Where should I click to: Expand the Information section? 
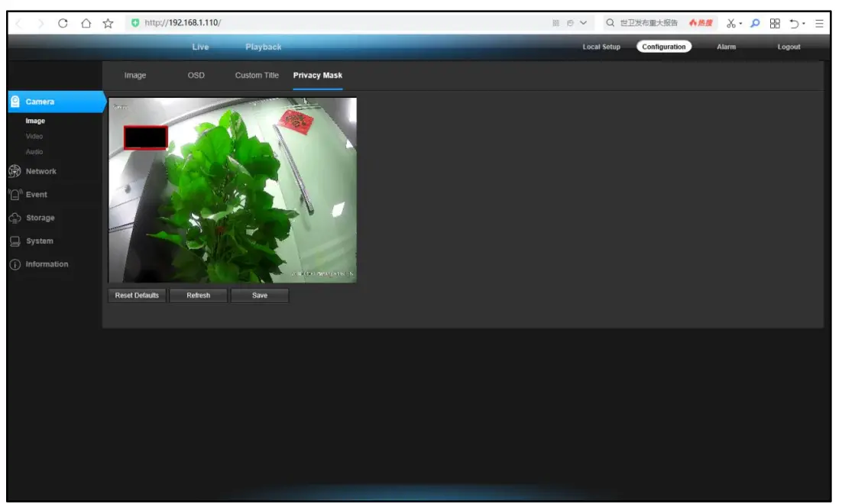point(47,264)
